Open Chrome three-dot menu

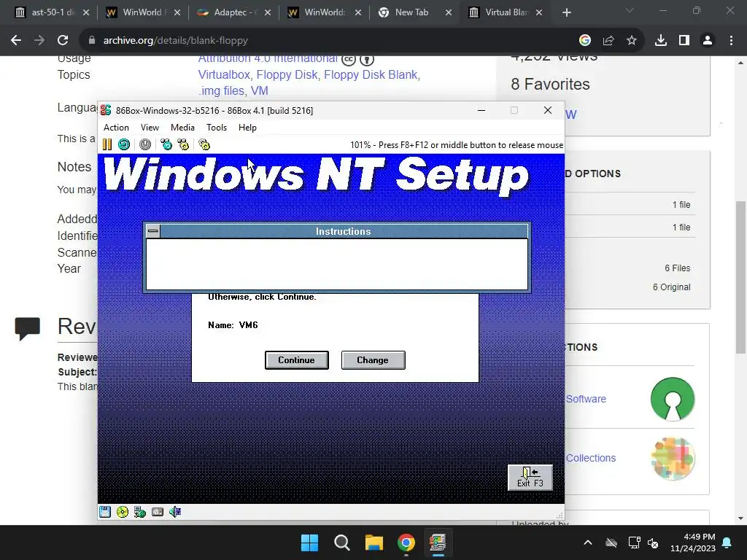tap(731, 41)
